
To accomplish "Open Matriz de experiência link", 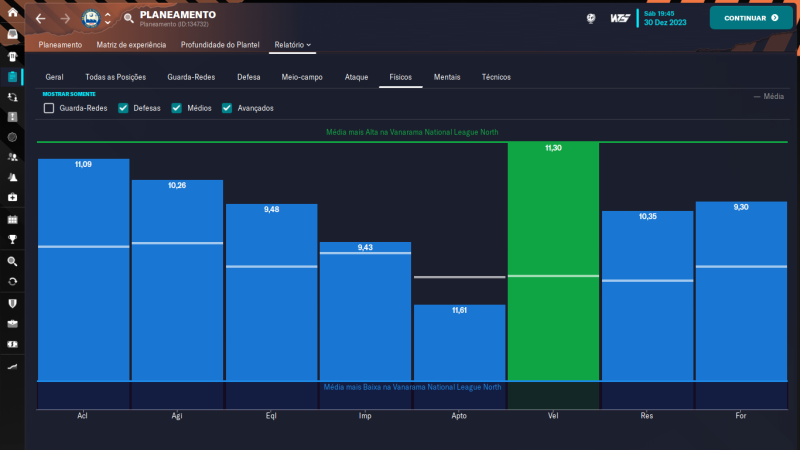I will [131, 45].
